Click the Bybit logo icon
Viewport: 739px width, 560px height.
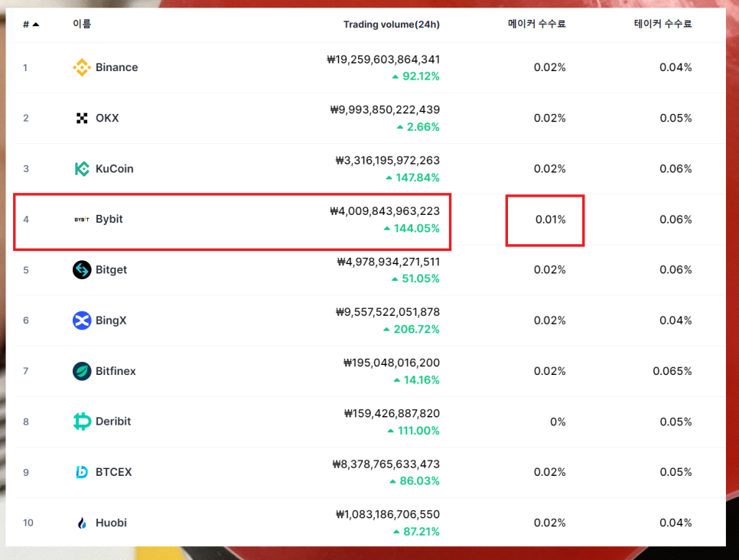(x=82, y=220)
